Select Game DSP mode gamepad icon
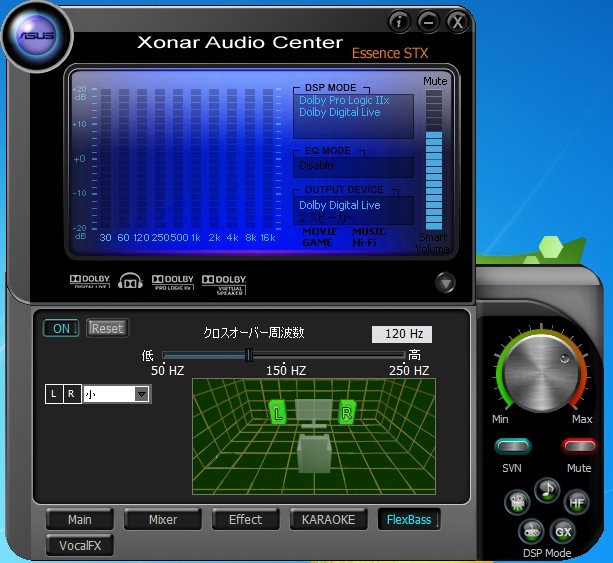The width and height of the screenshot is (613, 563). tap(531, 532)
